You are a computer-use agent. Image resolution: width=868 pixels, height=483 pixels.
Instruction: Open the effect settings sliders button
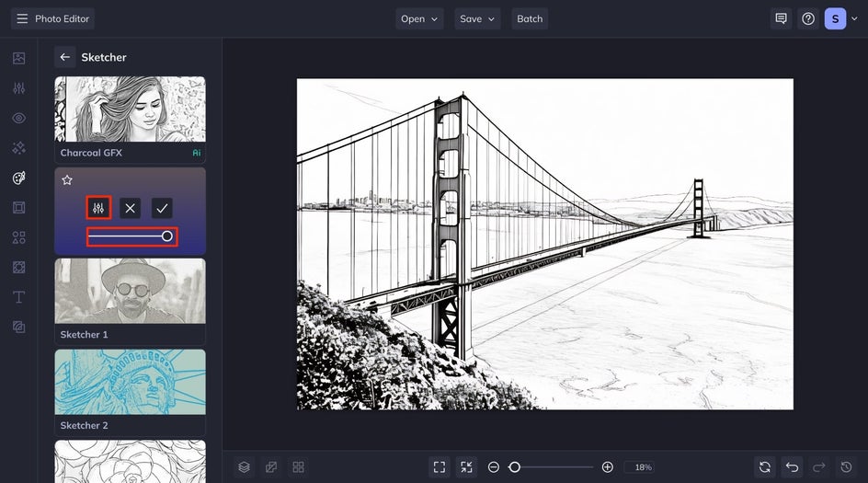(x=98, y=208)
